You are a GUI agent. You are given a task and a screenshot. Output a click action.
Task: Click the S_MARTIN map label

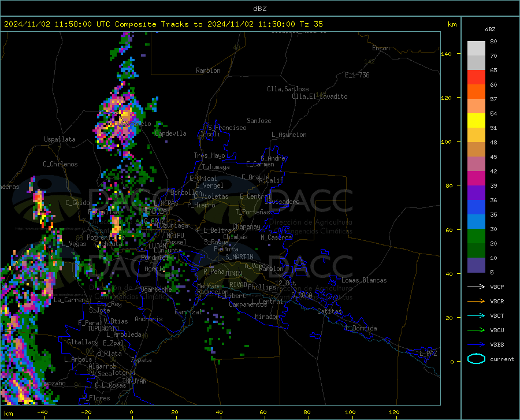point(239,257)
